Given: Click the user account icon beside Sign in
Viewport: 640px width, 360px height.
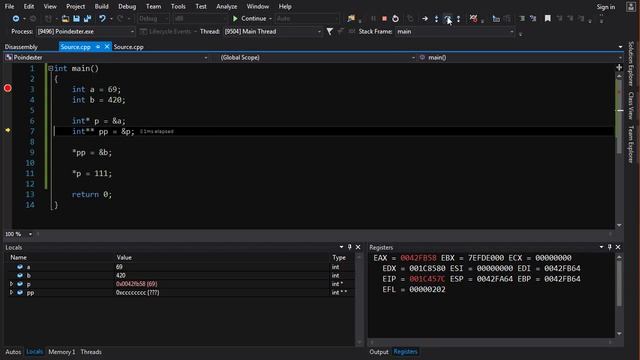Looking at the screenshot, I should [630, 7].
